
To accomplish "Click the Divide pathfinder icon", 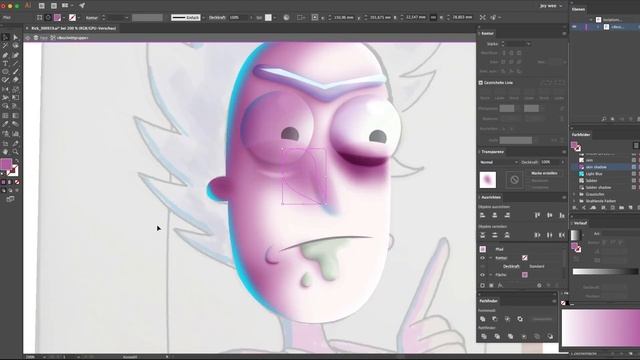I will tap(484, 336).
